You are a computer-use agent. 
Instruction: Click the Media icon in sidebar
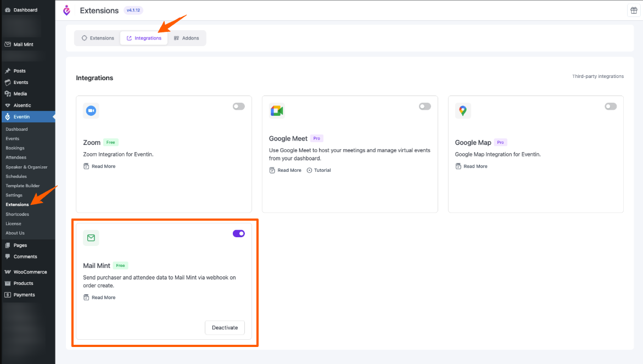(7, 94)
